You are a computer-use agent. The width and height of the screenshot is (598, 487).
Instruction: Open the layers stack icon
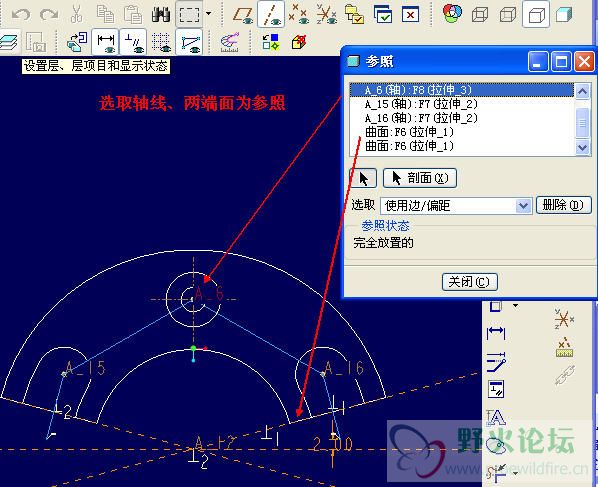pyautogui.click(x=9, y=42)
